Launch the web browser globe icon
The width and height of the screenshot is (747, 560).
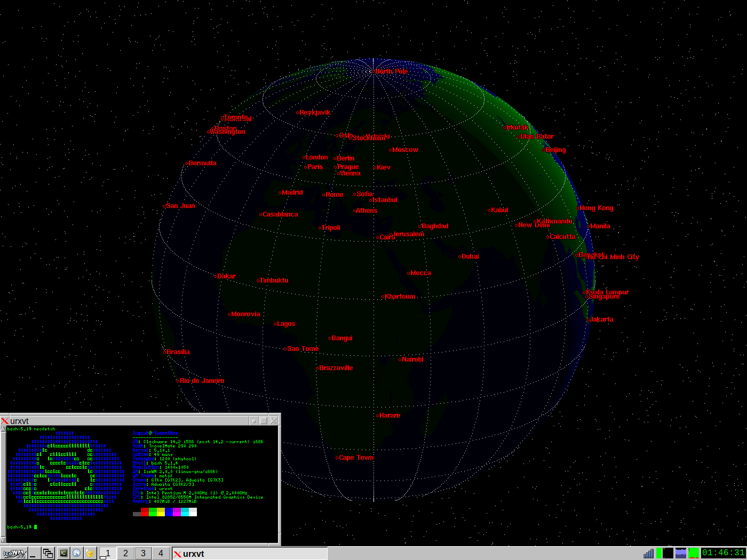point(77,554)
